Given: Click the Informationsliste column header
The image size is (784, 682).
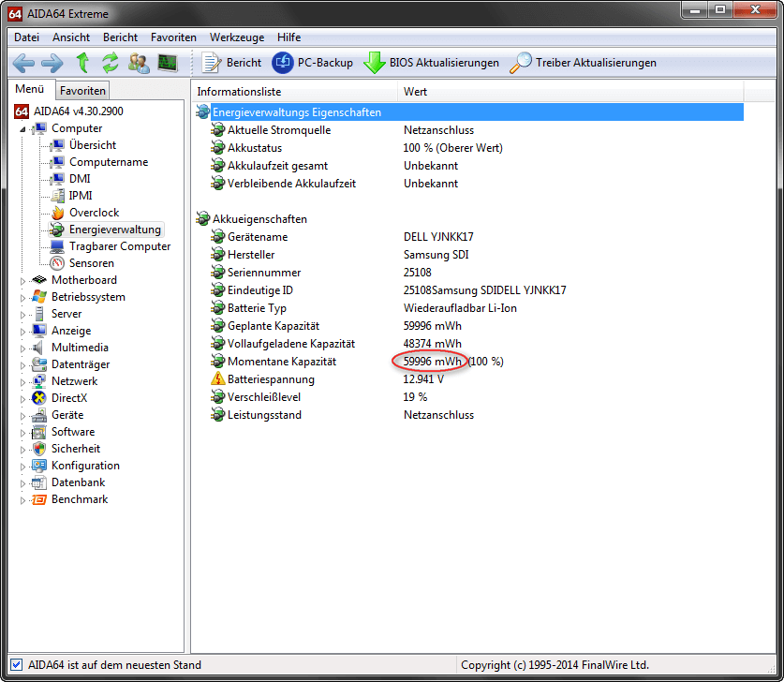Looking at the screenshot, I should [x=294, y=92].
